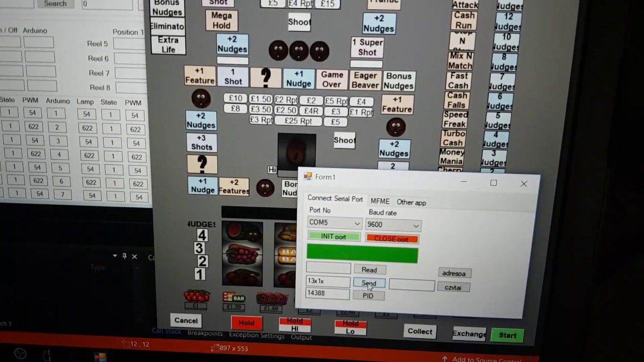The width and height of the screenshot is (644, 362).
Task: Open the Output tab
Action: coord(301,337)
